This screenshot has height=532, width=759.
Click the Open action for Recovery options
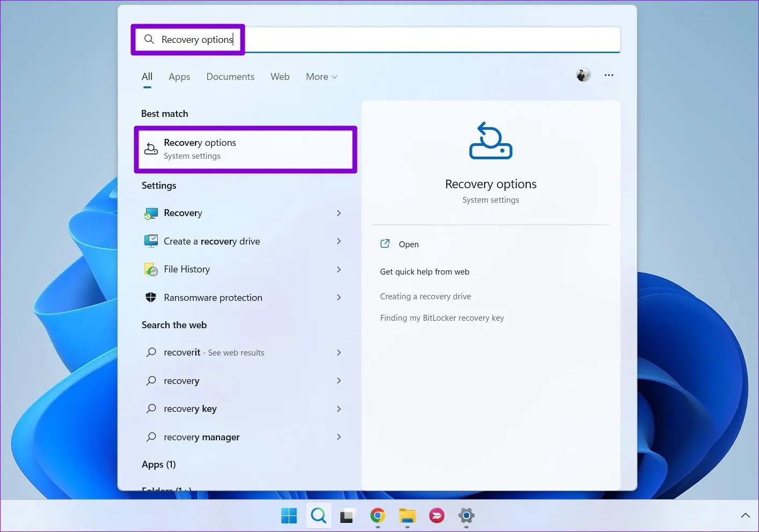408,244
